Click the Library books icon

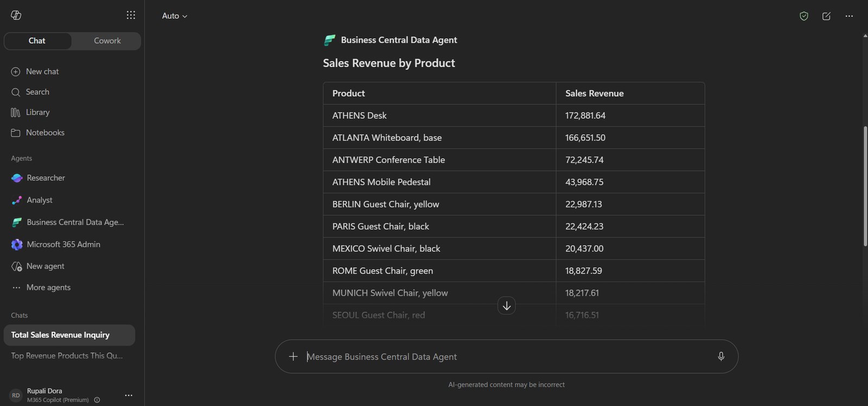pos(16,112)
